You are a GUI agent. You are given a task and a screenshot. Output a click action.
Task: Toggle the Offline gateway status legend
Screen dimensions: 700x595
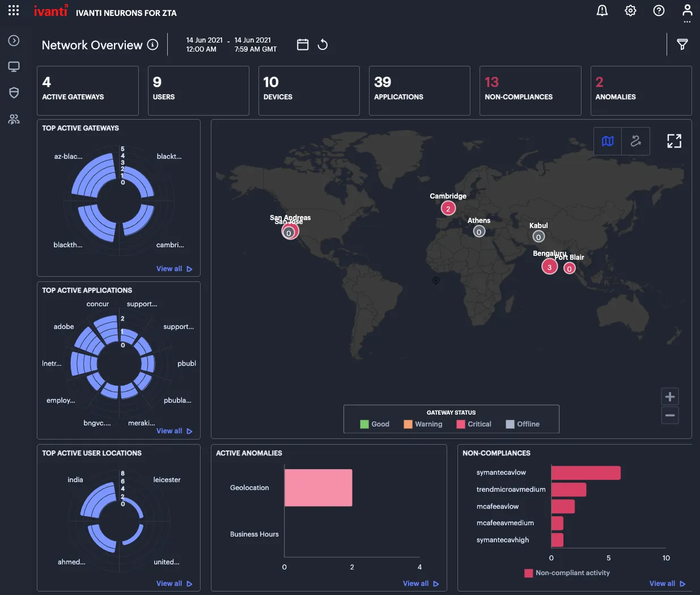point(523,424)
